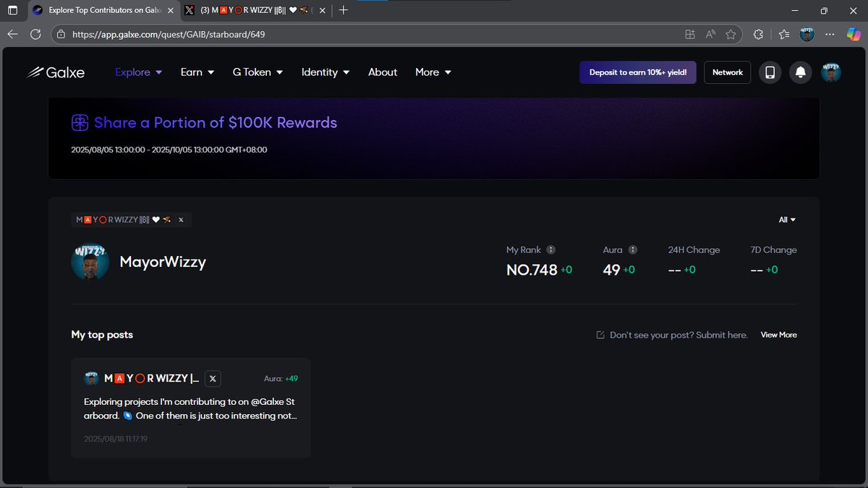
Task: Click the Read aloud icon in address bar
Action: (710, 34)
